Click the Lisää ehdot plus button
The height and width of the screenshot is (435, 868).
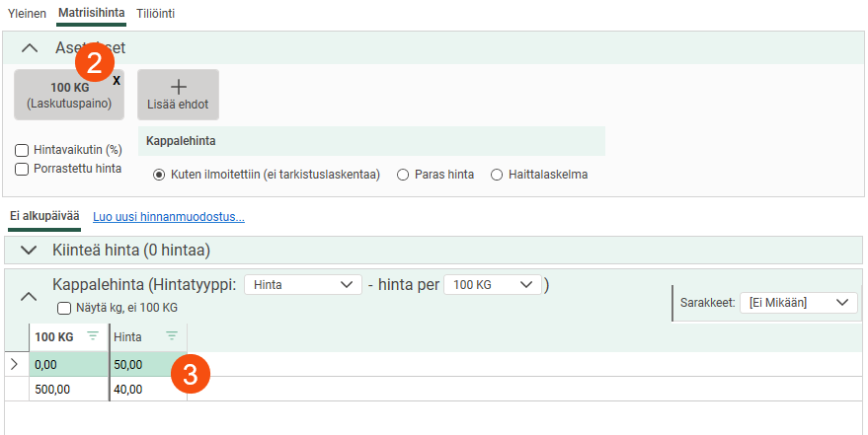pyautogui.click(x=178, y=94)
